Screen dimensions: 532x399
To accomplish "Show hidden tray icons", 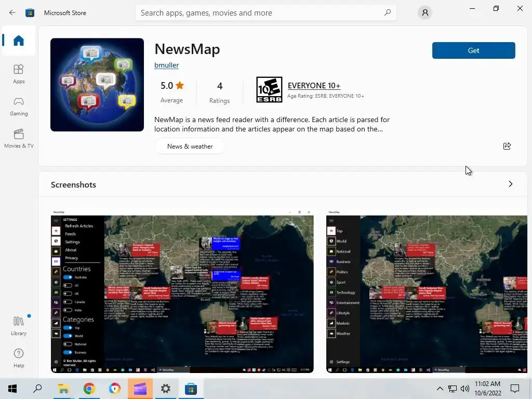I will [x=440, y=389].
